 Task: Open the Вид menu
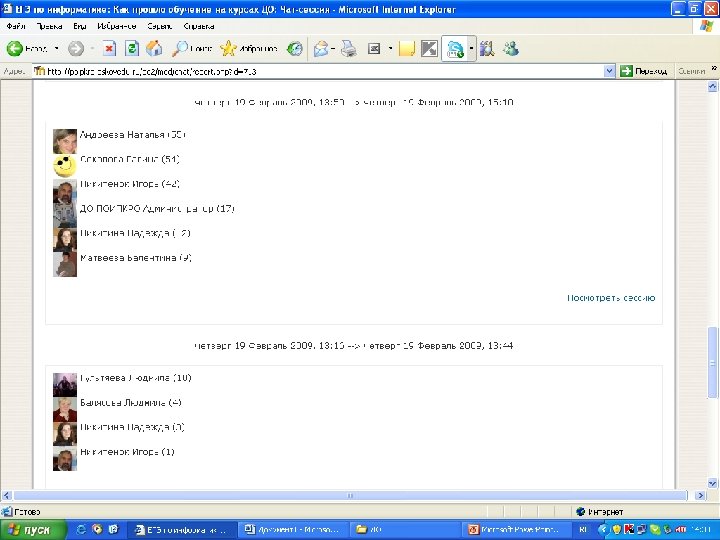point(79,26)
